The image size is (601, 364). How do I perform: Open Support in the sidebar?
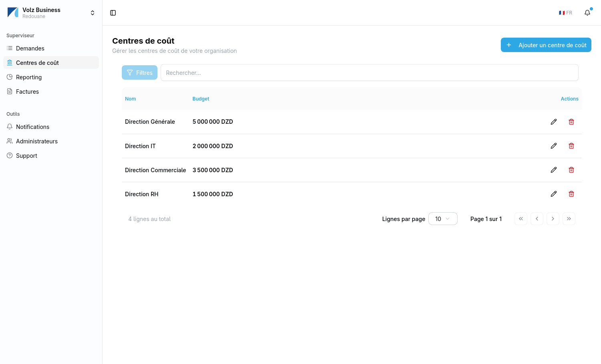click(x=51, y=155)
